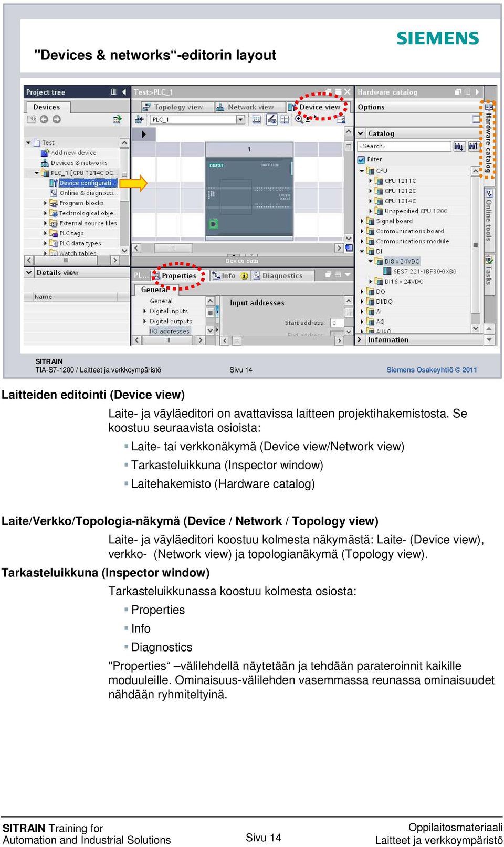Image resolution: width=504 pixels, height=847 pixels.
Task: Expand the Technological objects folder
Action: [45, 213]
